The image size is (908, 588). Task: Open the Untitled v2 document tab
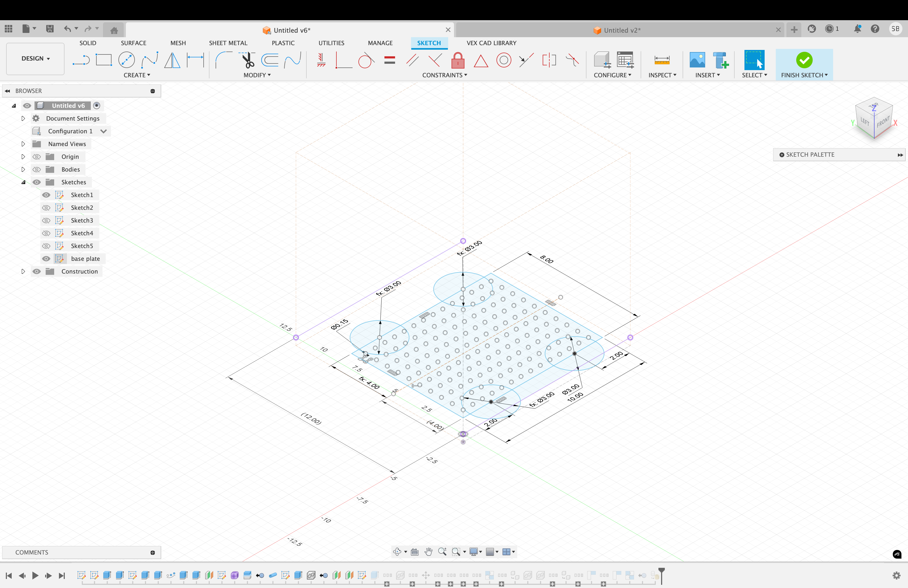(622, 30)
